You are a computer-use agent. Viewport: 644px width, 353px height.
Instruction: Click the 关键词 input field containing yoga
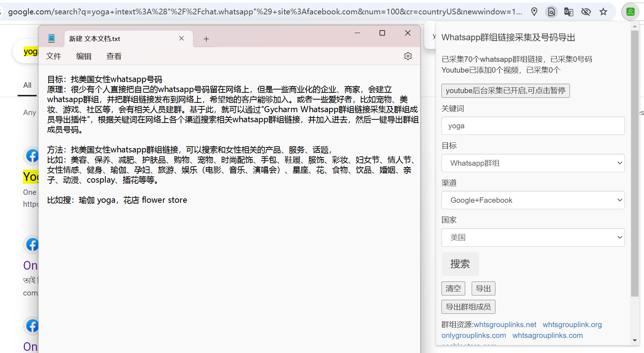point(533,126)
